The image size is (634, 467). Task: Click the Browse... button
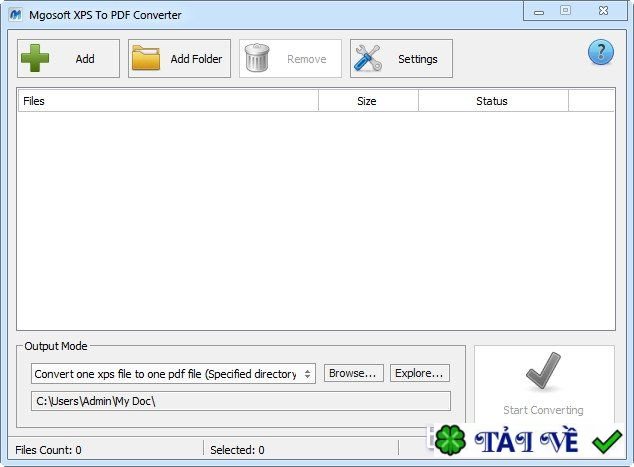tap(353, 373)
